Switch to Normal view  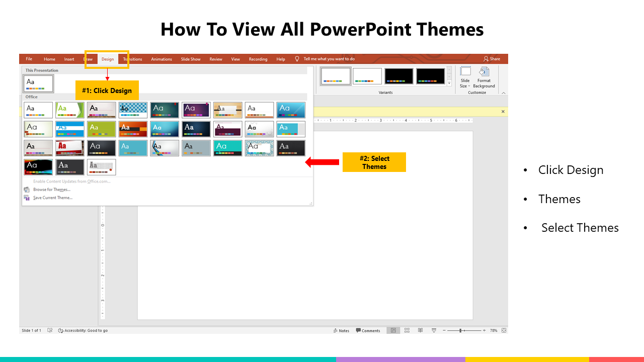(393, 330)
